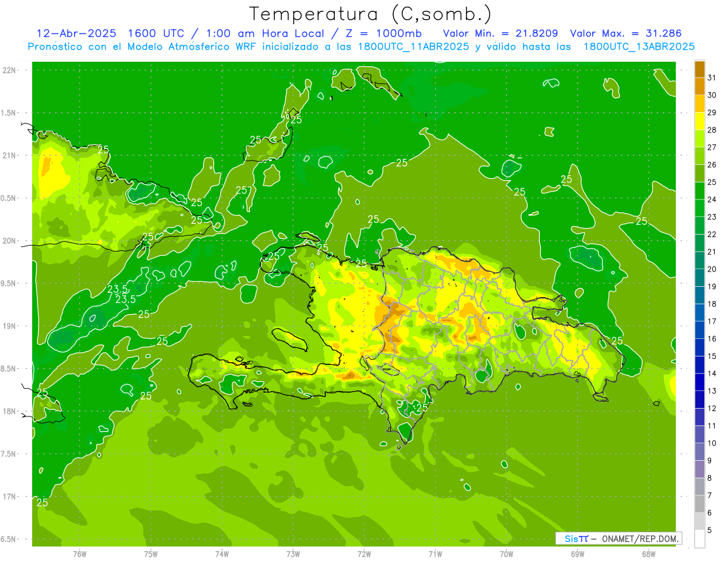Click the '9.5N' latitude tick label
The height and width of the screenshot is (562, 728).
[9, 283]
